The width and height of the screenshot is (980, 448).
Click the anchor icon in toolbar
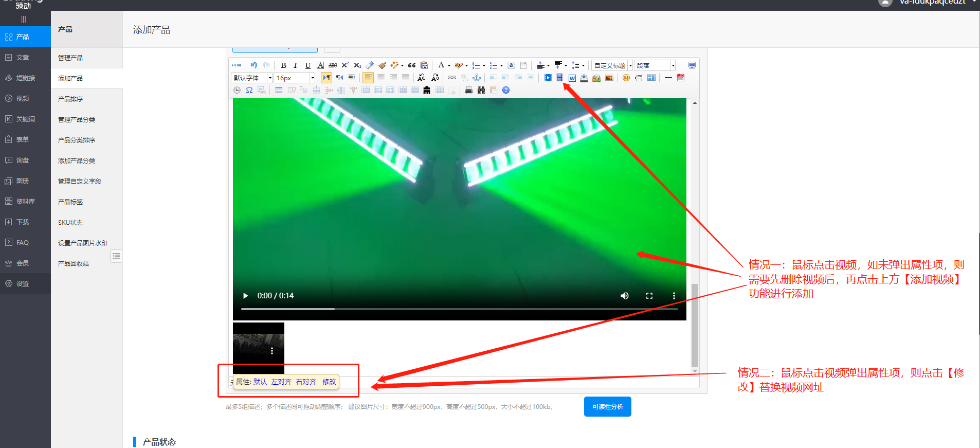pos(477,78)
